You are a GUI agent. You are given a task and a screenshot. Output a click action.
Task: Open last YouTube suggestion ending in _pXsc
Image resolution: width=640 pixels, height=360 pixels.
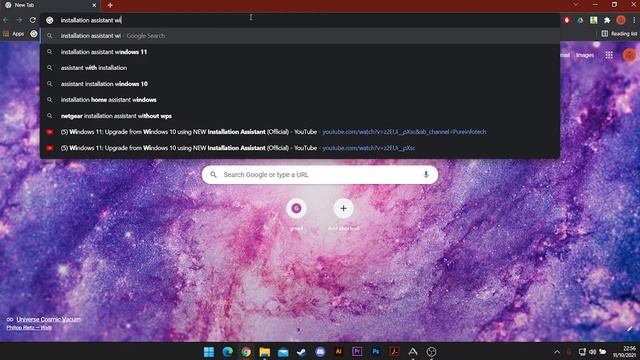[300, 148]
